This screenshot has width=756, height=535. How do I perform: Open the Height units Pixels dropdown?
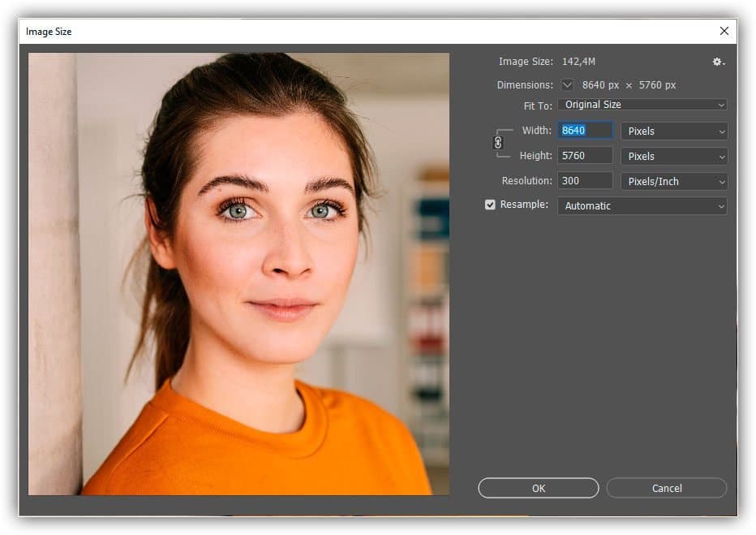[x=673, y=157]
